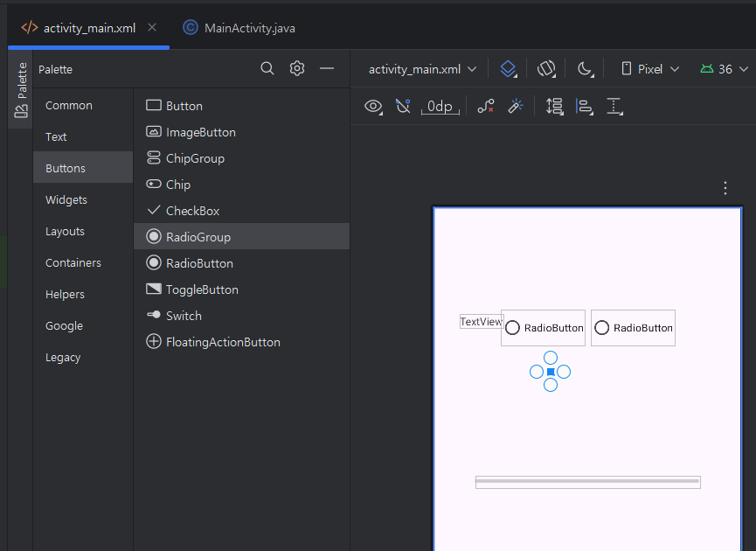The image size is (756, 551).
Task: Open the Helpers palette category
Action: point(83,295)
